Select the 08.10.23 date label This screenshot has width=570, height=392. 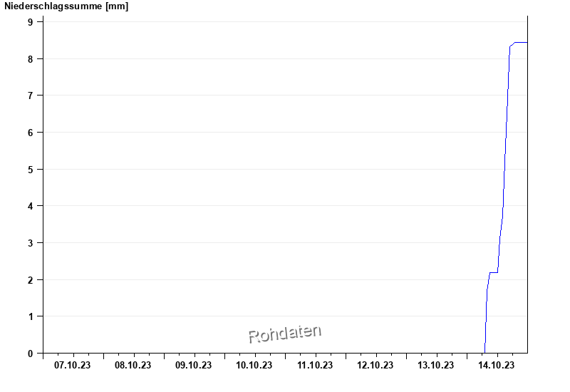(133, 366)
